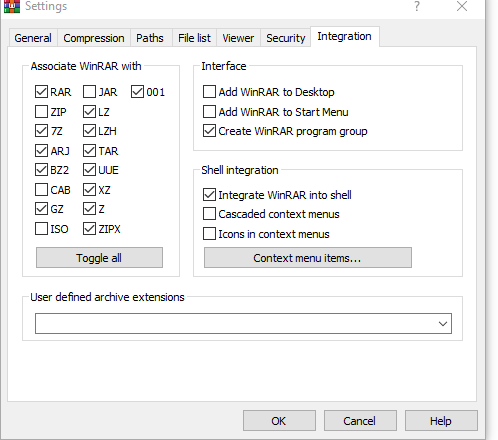Viewport: 498px width, 440px height.
Task: Open Context menu items dialog
Action: pyautogui.click(x=308, y=258)
